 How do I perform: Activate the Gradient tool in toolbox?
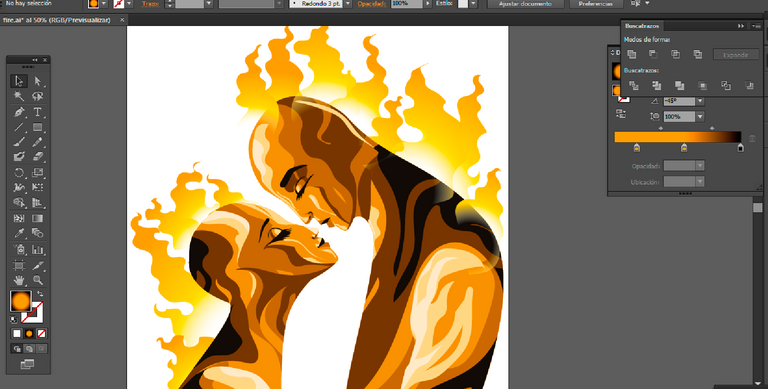click(x=37, y=218)
